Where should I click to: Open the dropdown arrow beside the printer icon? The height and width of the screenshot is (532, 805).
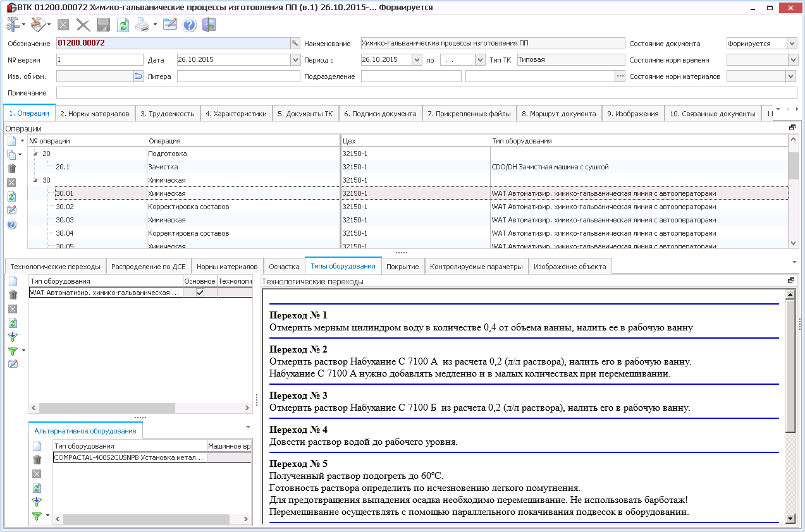(155, 25)
